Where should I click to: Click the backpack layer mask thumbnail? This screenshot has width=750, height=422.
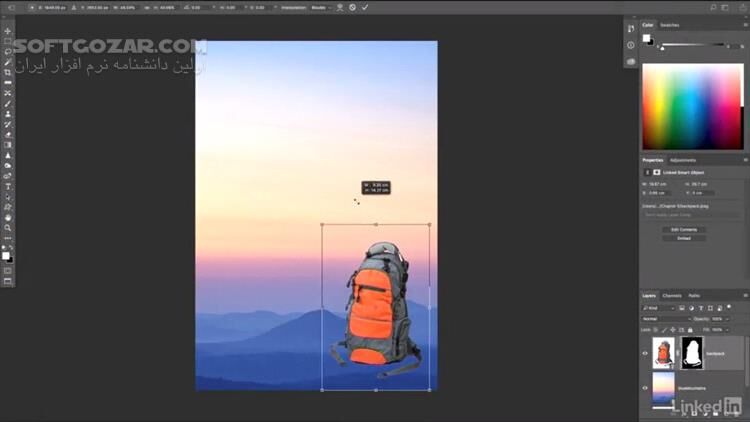click(x=692, y=353)
